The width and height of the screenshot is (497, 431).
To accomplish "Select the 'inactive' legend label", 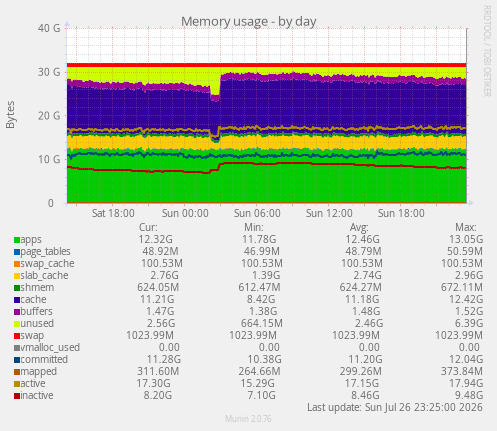I will point(37,396).
